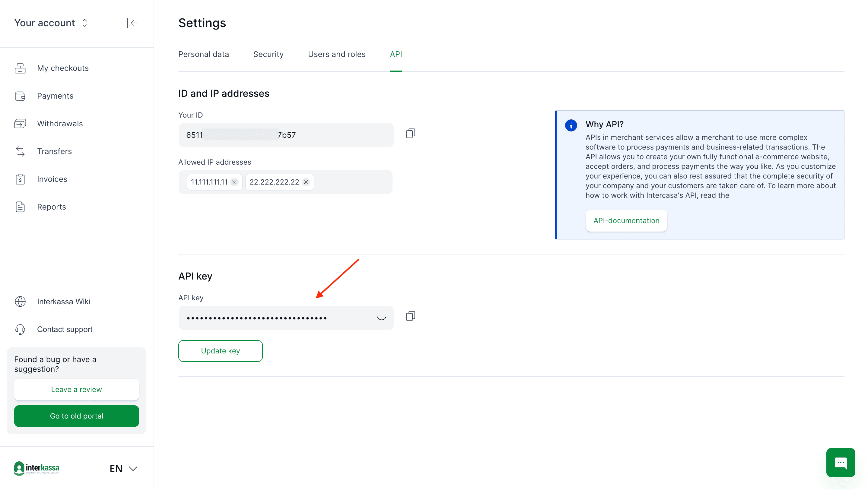Expand the EN language selector
The width and height of the screenshot is (868, 490).
[x=123, y=469]
